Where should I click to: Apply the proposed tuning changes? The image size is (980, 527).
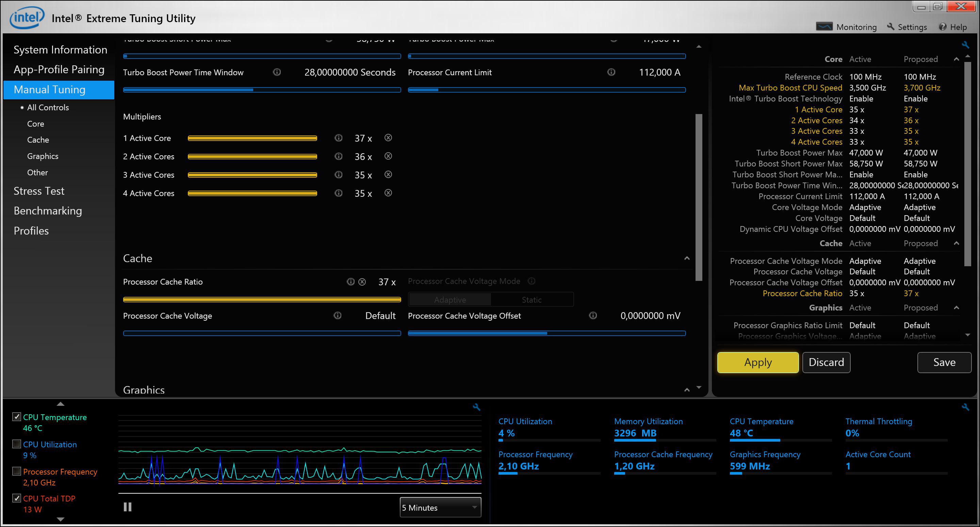757,362
